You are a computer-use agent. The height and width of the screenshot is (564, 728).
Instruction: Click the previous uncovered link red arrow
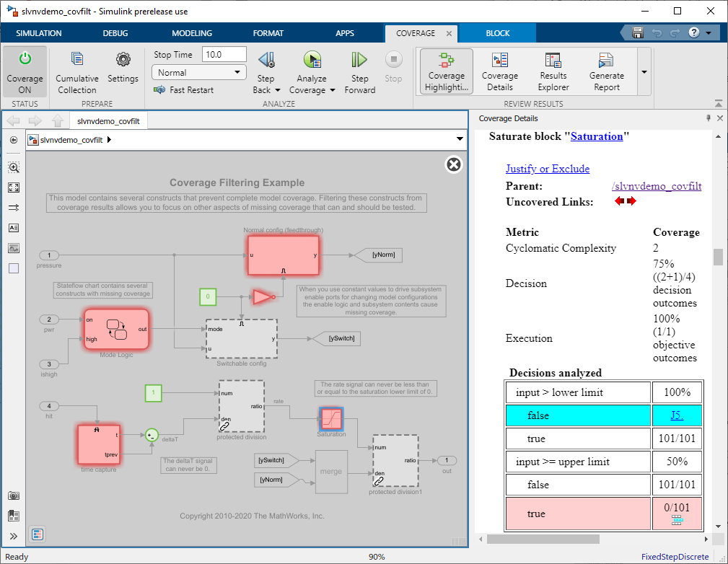[619, 201]
